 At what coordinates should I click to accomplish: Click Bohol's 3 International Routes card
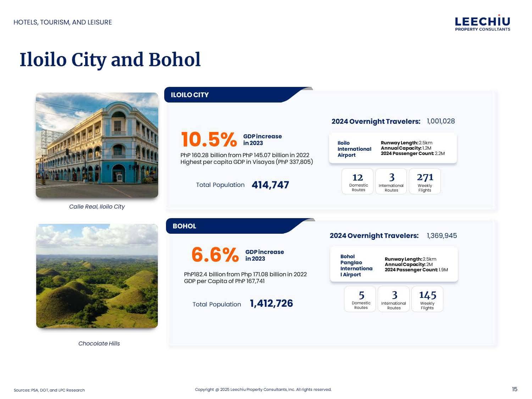(x=394, y=299)
